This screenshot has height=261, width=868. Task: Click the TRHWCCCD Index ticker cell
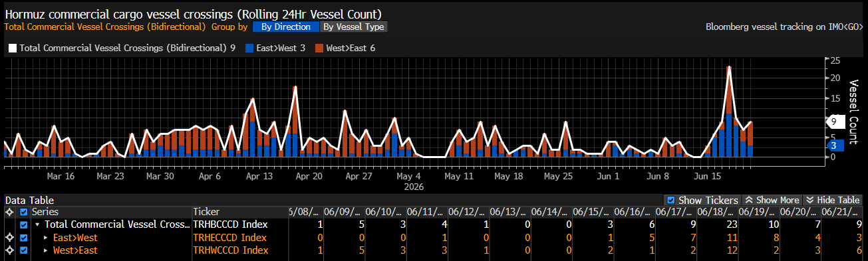pyautogui.click(x=230, y=250)
